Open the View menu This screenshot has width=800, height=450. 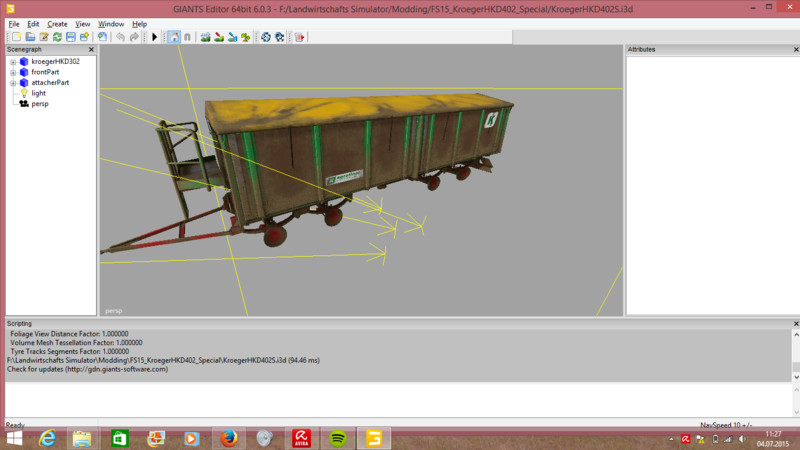[83, 24]
